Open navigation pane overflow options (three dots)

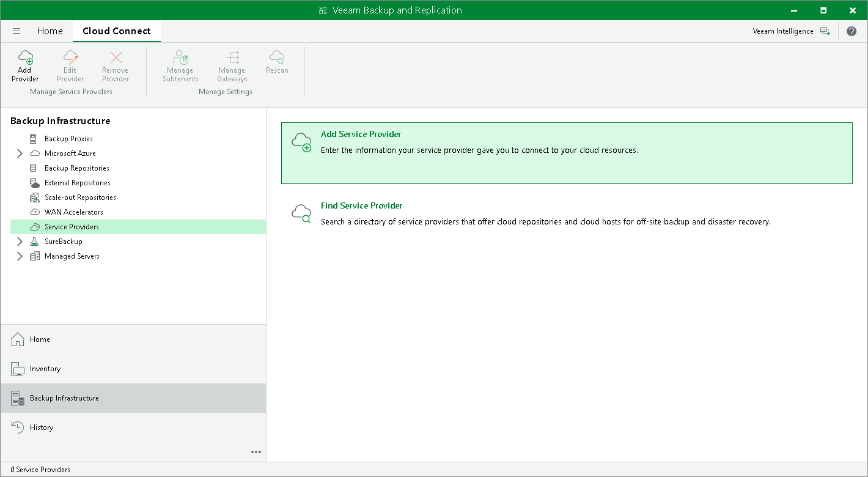pyautogui.click(x=256, y=452)
